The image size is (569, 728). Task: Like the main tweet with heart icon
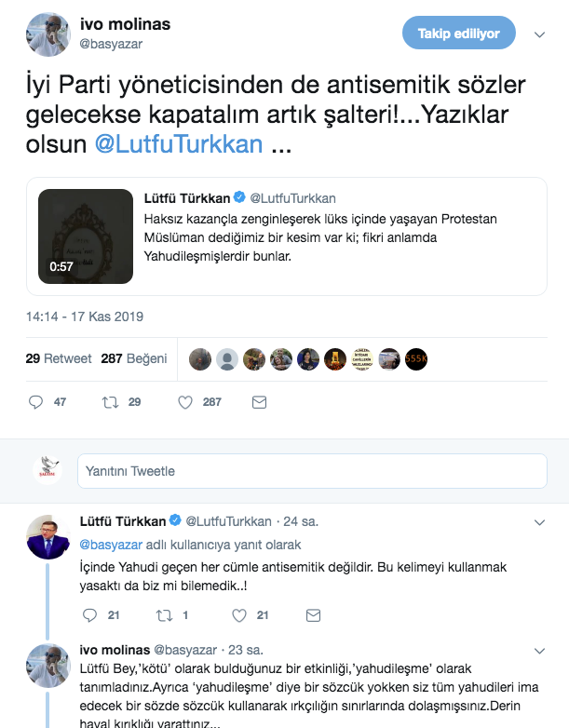pyautogui.click(x=185, y=402)
